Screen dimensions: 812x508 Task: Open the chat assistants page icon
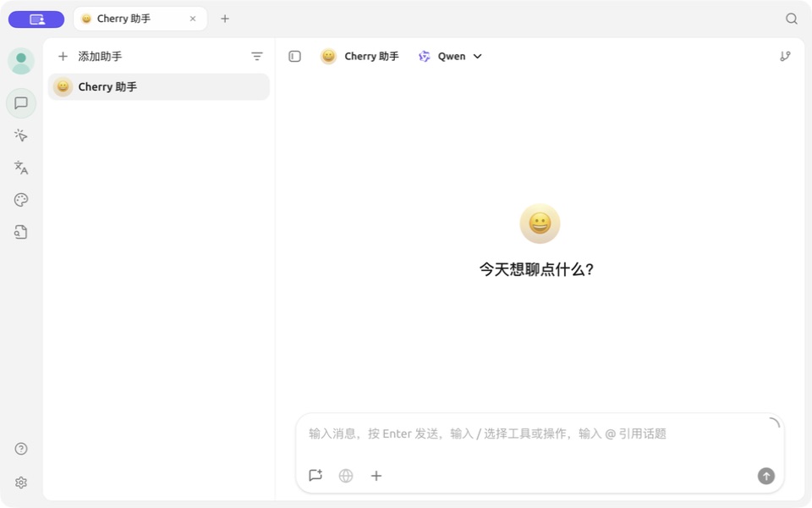click(21, 103)
